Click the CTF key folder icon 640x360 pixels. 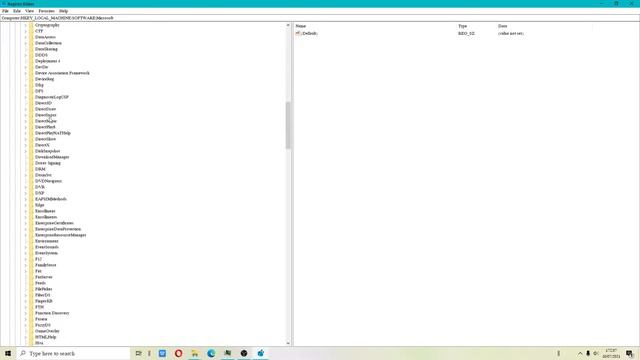tap(31, 31)
